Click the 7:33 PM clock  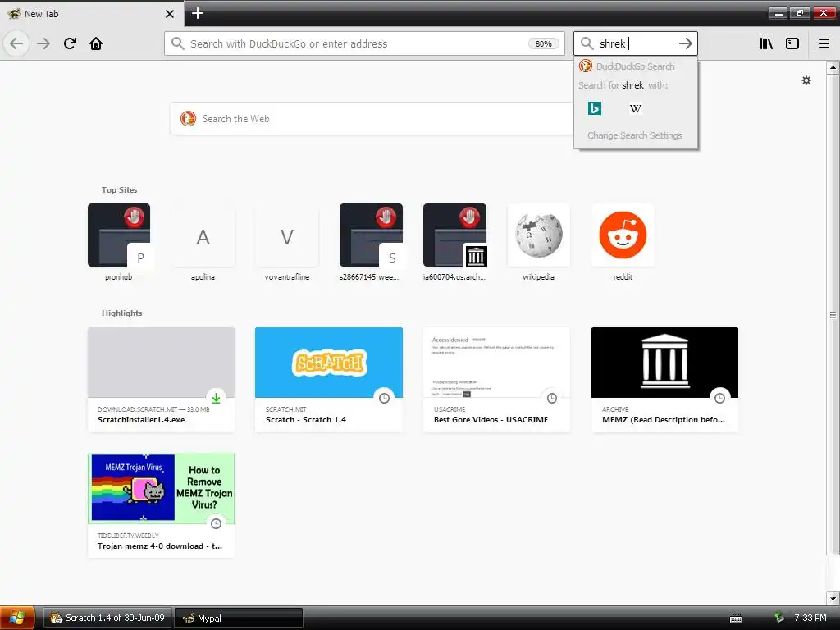[x=810, y=618]
